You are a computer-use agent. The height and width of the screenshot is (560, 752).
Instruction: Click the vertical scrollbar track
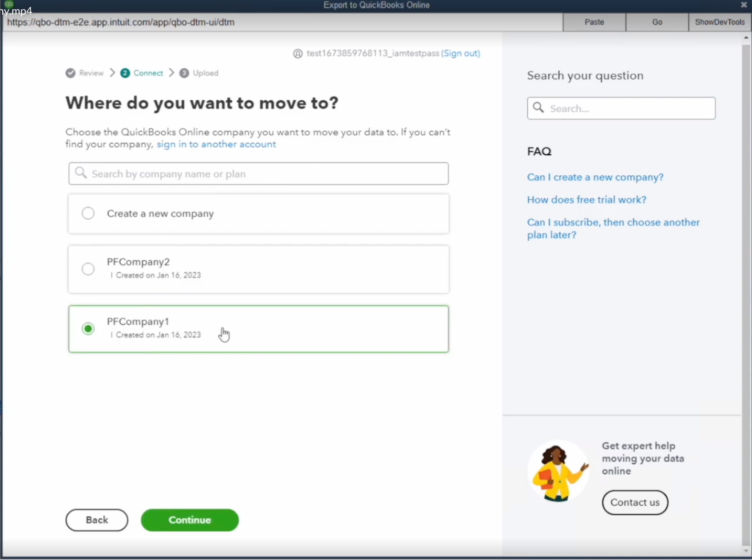coord(746,295)
